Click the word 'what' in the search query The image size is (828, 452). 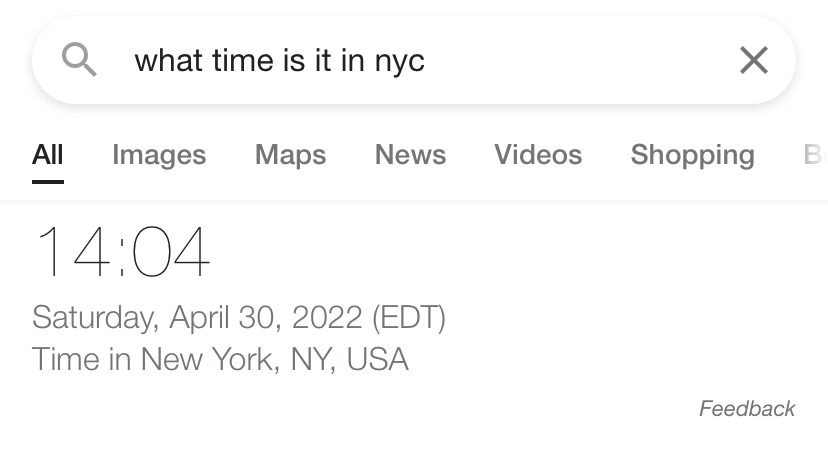click(169, 61)
